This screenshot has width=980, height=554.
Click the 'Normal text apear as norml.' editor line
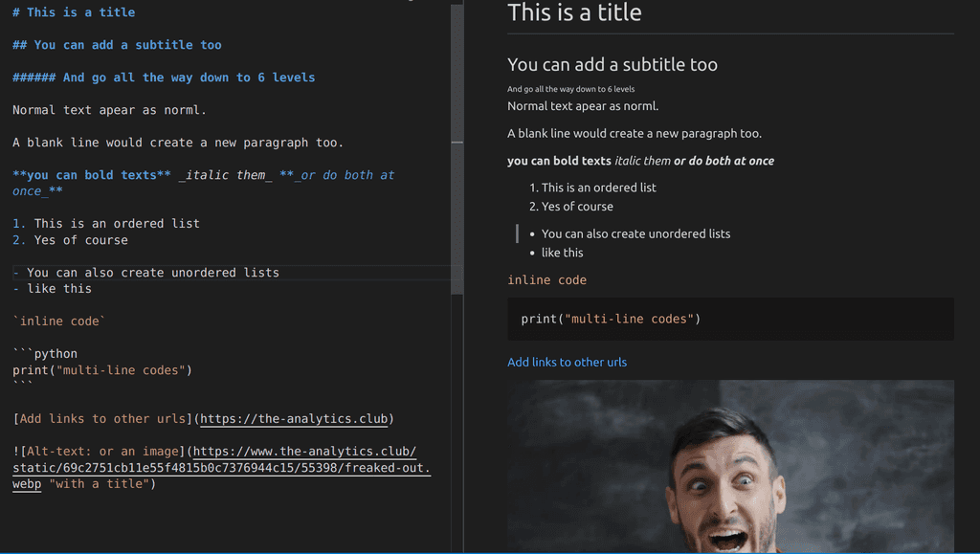tap(109, 110)
